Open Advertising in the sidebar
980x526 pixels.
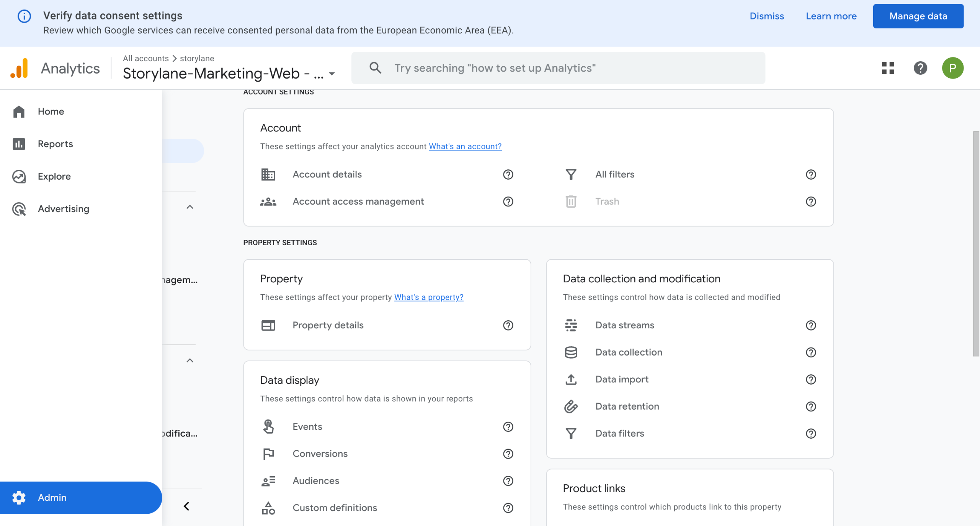pos(81,209)
